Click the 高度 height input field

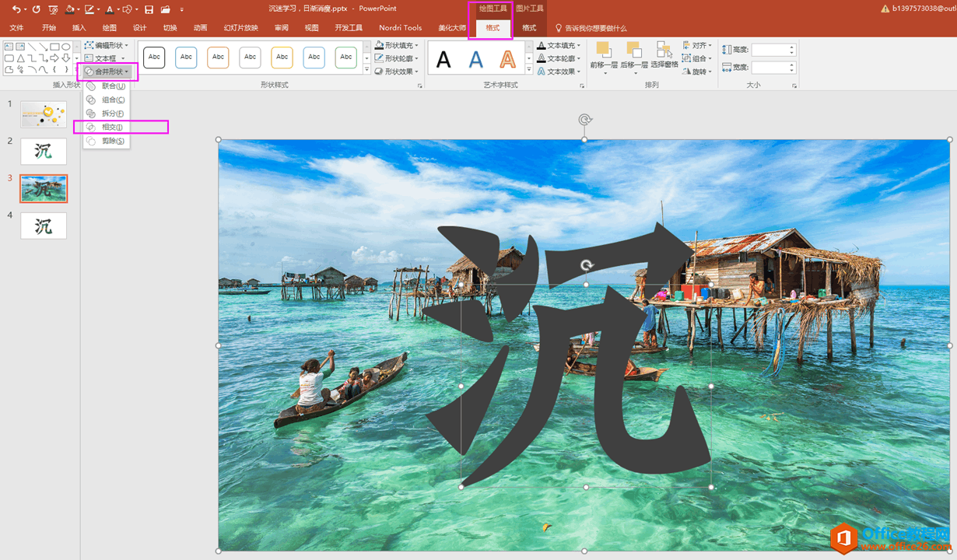point(770,50)
